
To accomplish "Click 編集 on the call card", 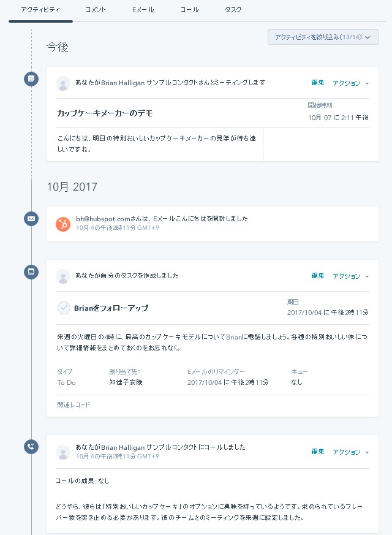I will click(x=317, y=452).
